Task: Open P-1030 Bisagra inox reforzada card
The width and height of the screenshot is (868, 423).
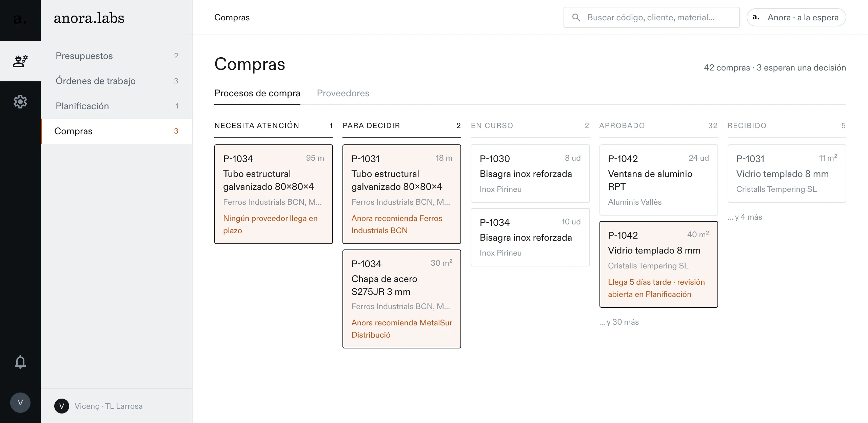Action: (530, 174)
